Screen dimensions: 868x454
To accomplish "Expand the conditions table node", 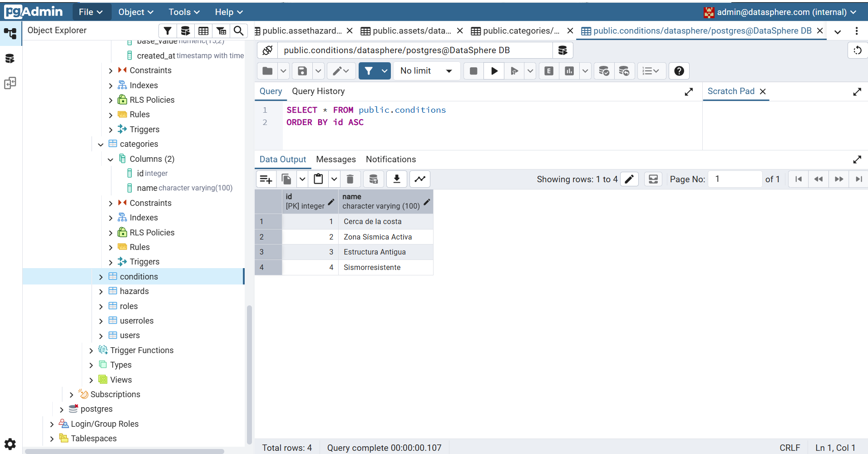I will 101,277.
